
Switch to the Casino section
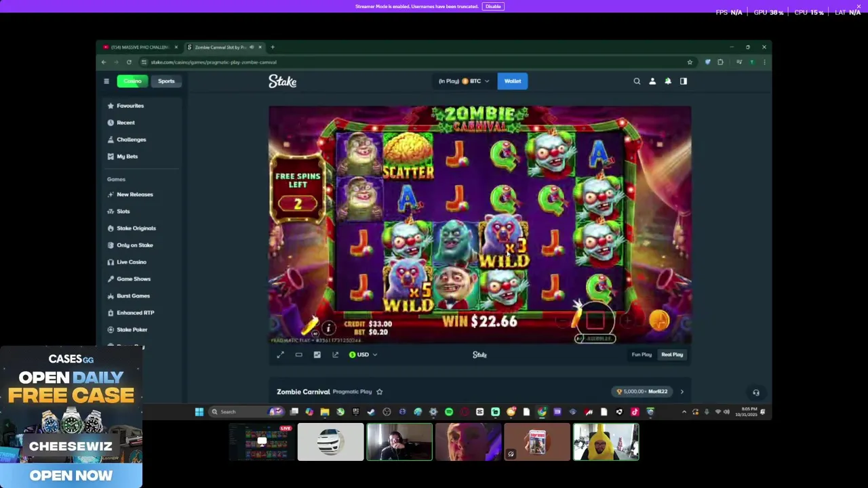(132, 81)
